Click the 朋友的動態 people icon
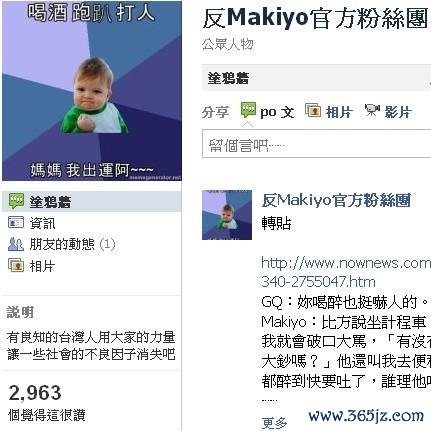This screenshot has width=431, height=431. point(16,244)
